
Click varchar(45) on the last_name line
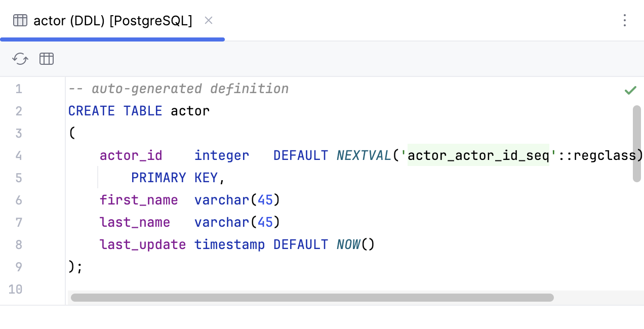[x=237, y=222]
